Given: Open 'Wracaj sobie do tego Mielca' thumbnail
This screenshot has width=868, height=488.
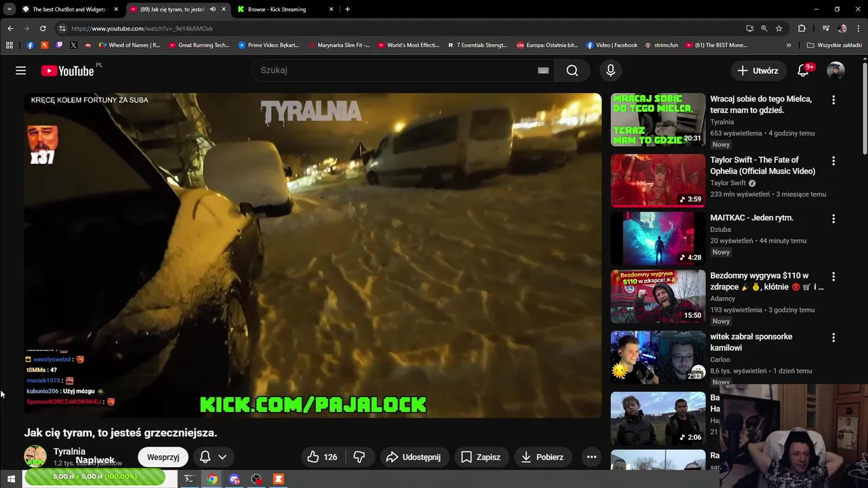Looking at the screenshot, I should coord(658,120).
